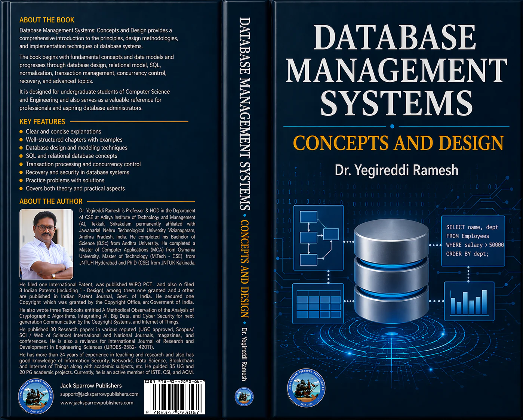Click 'SELECT name, dept' code line
This screenshot has width=523, height=420.
pos(472,227)
